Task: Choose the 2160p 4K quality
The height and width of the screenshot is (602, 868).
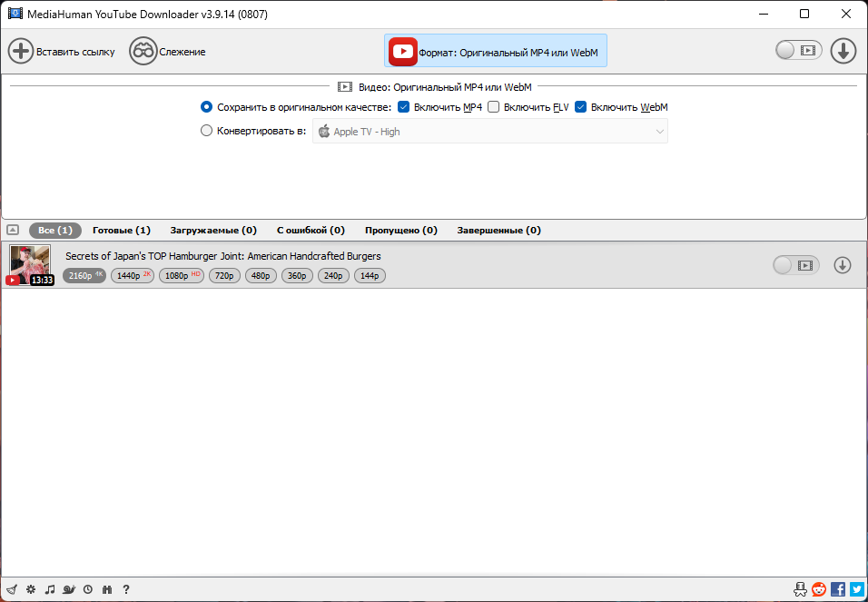Action: (84, 275)
